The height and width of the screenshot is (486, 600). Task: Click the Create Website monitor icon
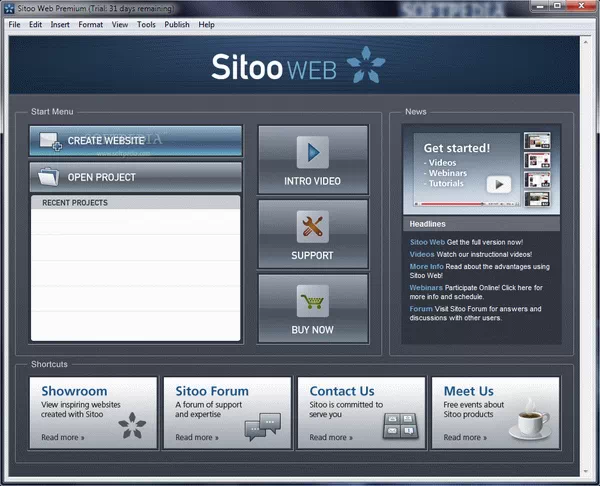[x=50, y=141]
